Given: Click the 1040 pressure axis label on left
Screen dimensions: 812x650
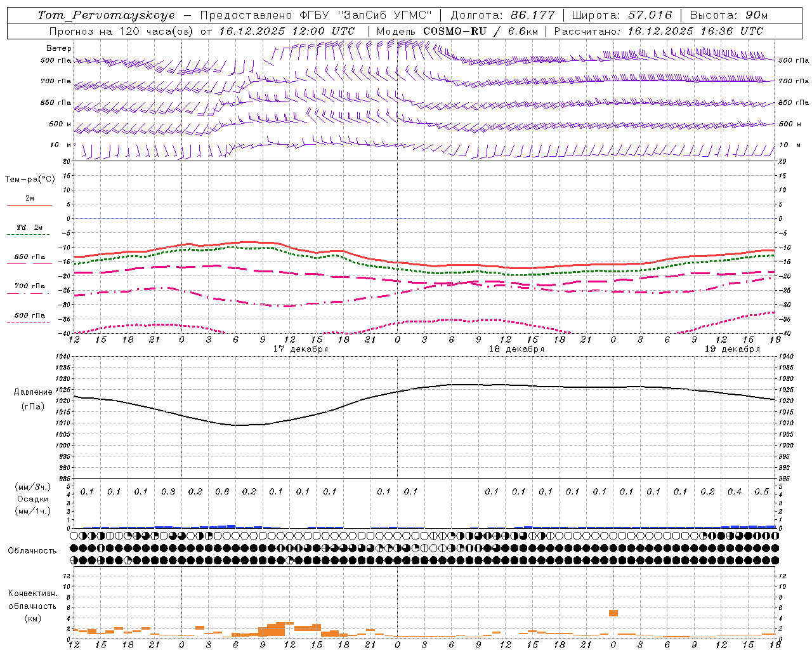Looking at the screenshot, I should click(x=62, y=357).
